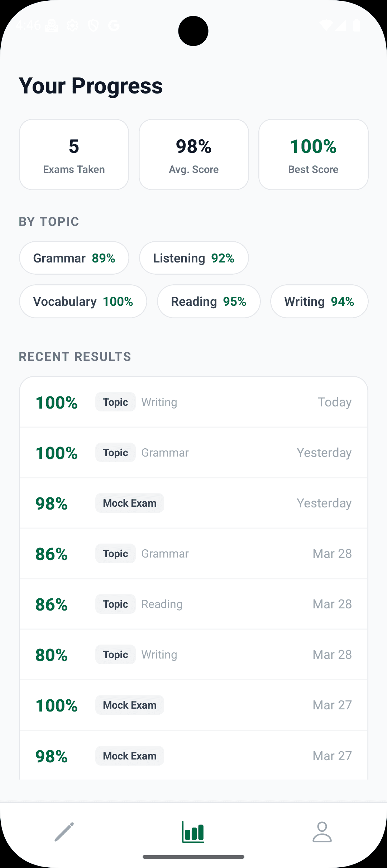Open the practice tab pencil icon

64,831
